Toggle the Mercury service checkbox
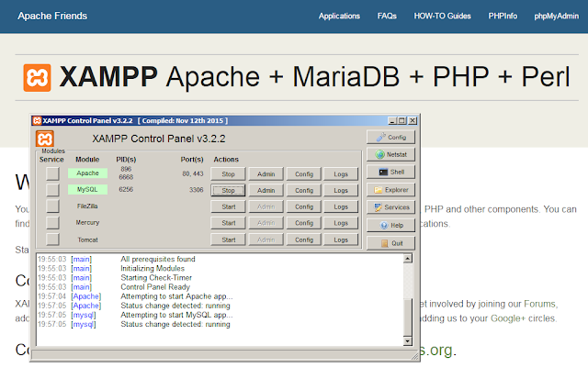 click(52, 223)
